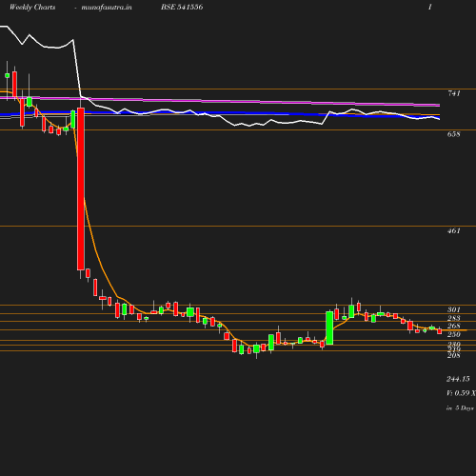Click the 250 price level label
476x476 pixels.
pyautogui.click(x=453, y=334)
